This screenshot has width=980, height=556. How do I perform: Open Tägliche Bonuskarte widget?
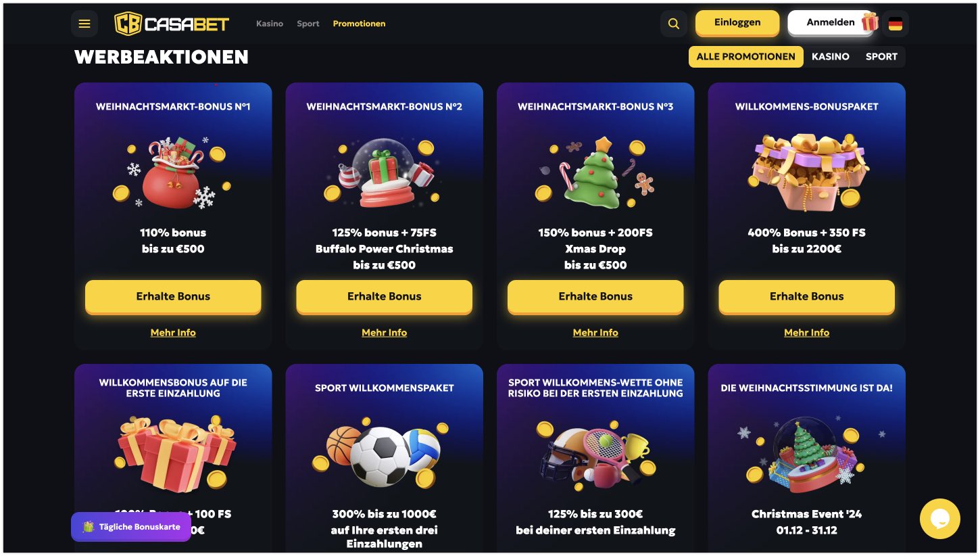point(131,527)
